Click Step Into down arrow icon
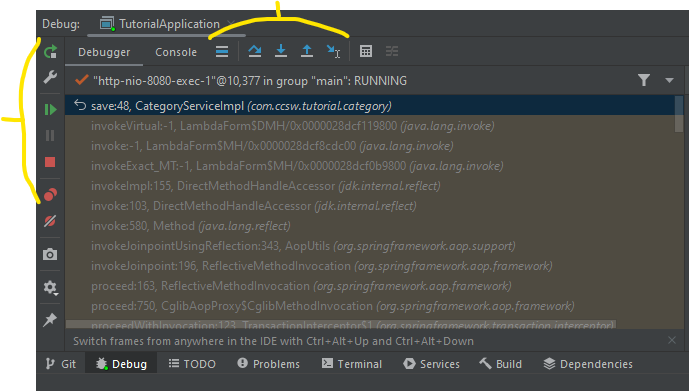689x391 pixels. click(281, 51)
